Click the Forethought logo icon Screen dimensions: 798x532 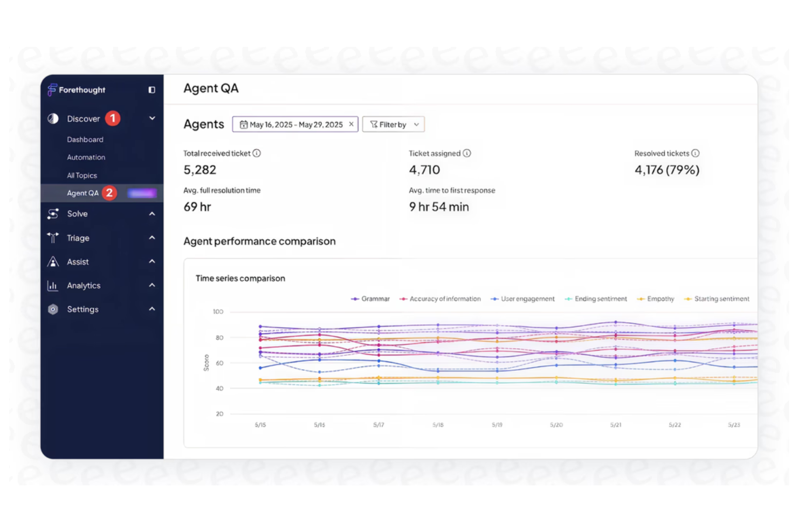point(52,89)
